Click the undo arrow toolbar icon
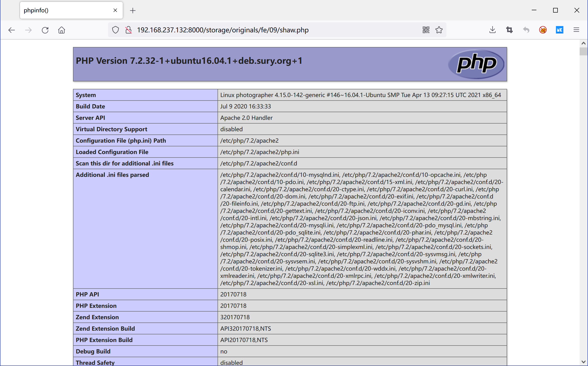The width and height of the screenshot is (588, 366). coord(526,30)
